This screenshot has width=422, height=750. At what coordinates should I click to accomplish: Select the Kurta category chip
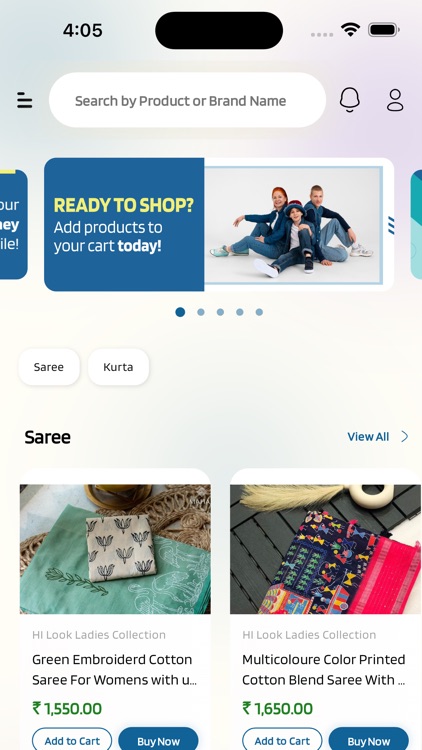click(x=118, y=367)
